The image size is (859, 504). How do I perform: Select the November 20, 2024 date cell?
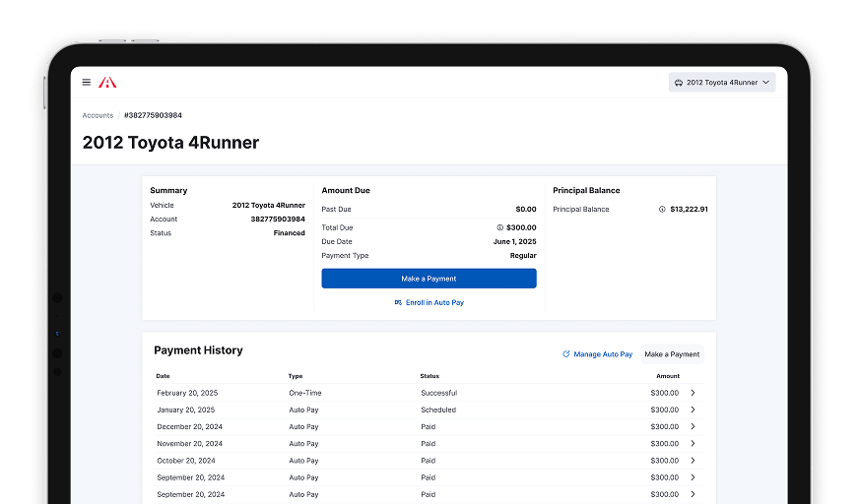point(189,444)
